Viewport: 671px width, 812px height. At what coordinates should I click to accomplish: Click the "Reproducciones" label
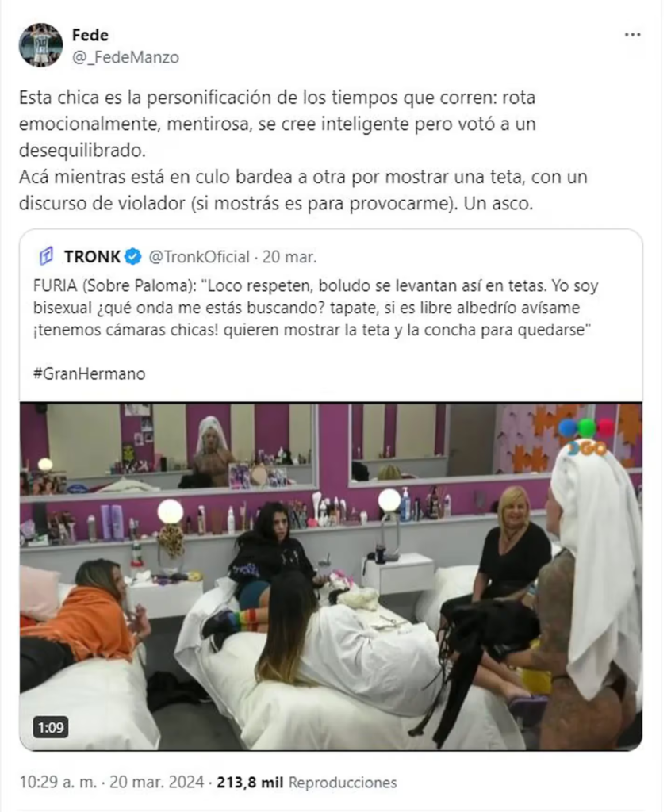343,782
